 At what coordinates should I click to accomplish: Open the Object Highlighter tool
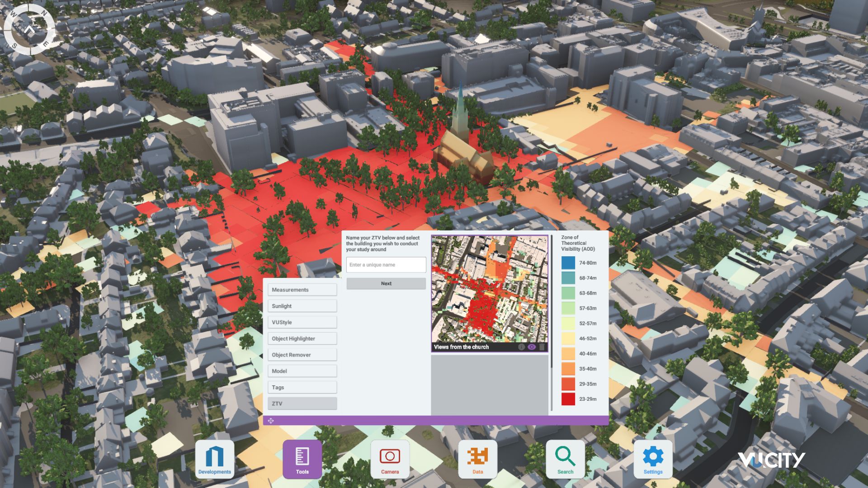[x=302, y=338]
